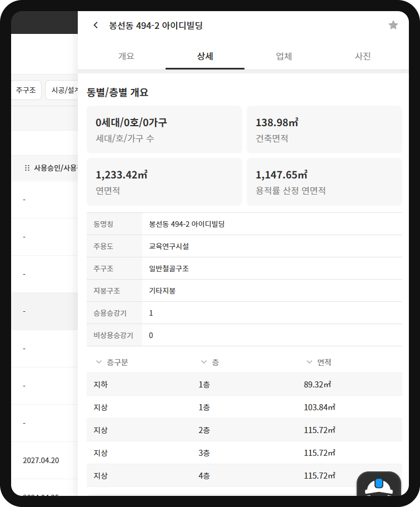
Task: Click the 138.98㎡ 건축면적 card
Action: pyautogui.click(x=324, y=130)
